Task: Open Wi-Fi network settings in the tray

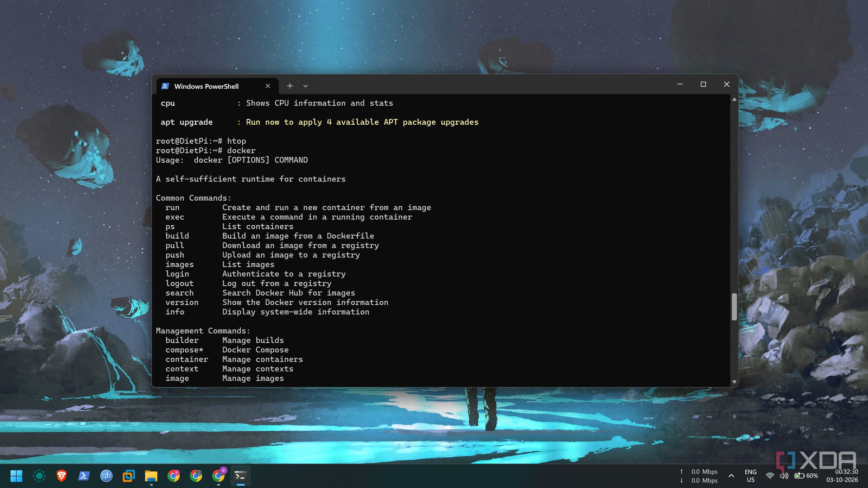Action: tap(770, 476)
